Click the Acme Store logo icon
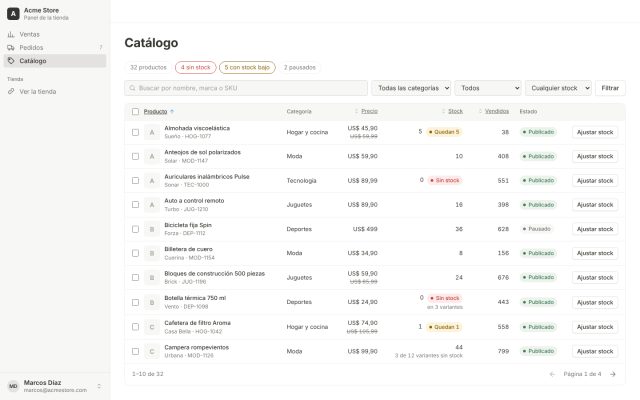640x400 pixels. point(13,14)
